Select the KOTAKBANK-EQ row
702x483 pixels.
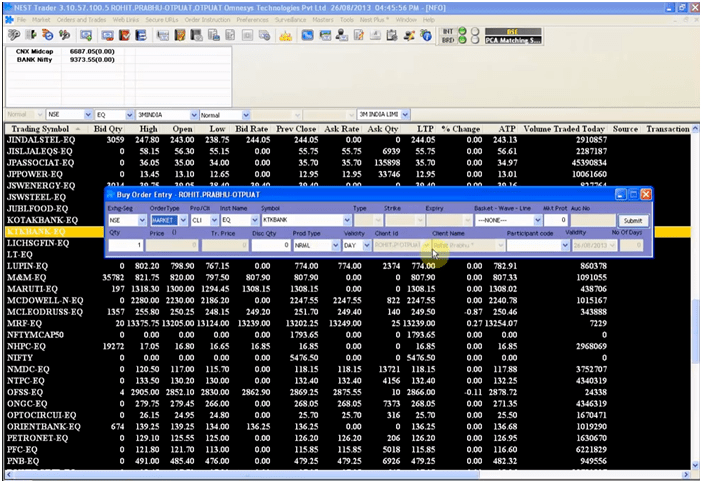point(55,220)
